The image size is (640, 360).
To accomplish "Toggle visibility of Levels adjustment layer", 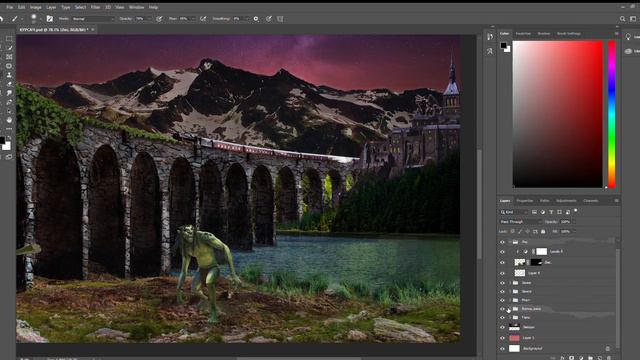I will (502, 252).
